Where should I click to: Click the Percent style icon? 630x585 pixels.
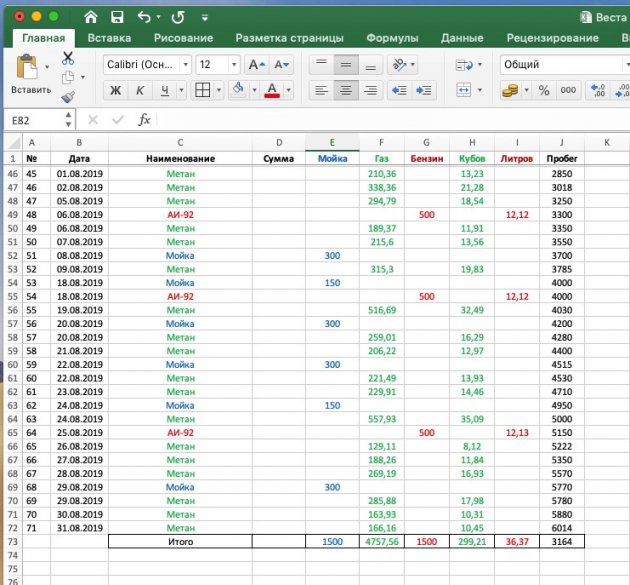[x=544, y=90]
